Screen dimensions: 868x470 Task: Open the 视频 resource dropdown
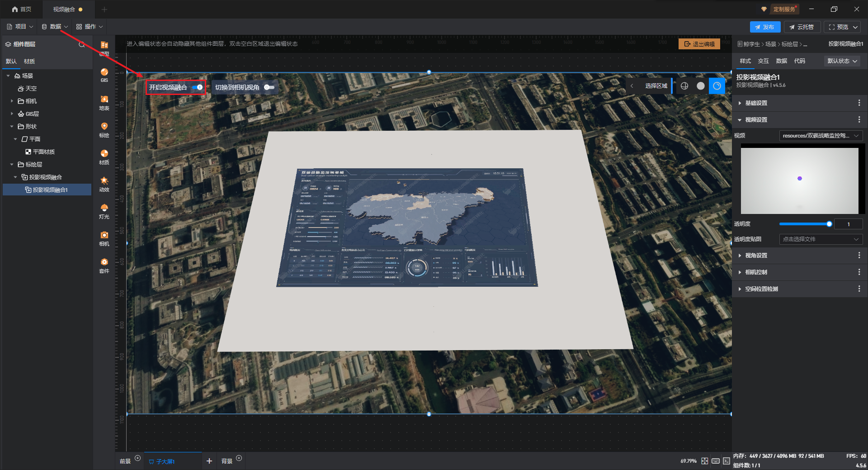[x=821, y=136]
